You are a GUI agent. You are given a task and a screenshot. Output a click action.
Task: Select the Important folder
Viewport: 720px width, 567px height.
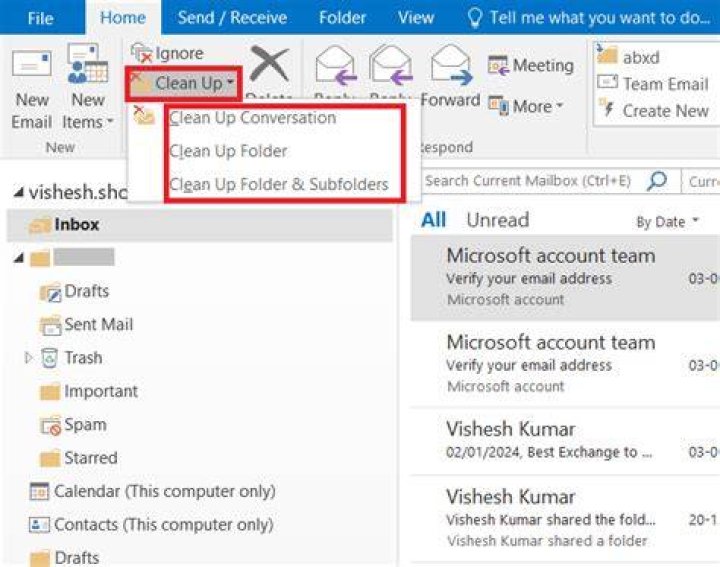tap(101, 391)
